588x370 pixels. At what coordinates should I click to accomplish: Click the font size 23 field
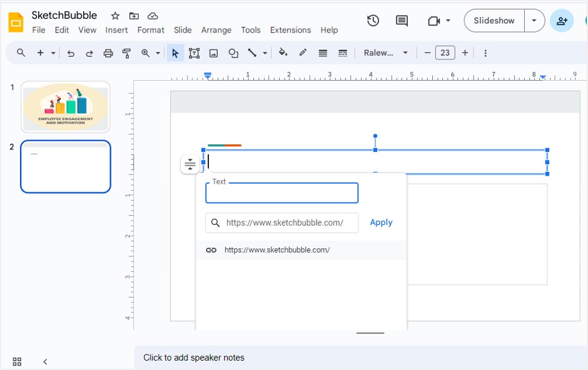pos(445,52)
